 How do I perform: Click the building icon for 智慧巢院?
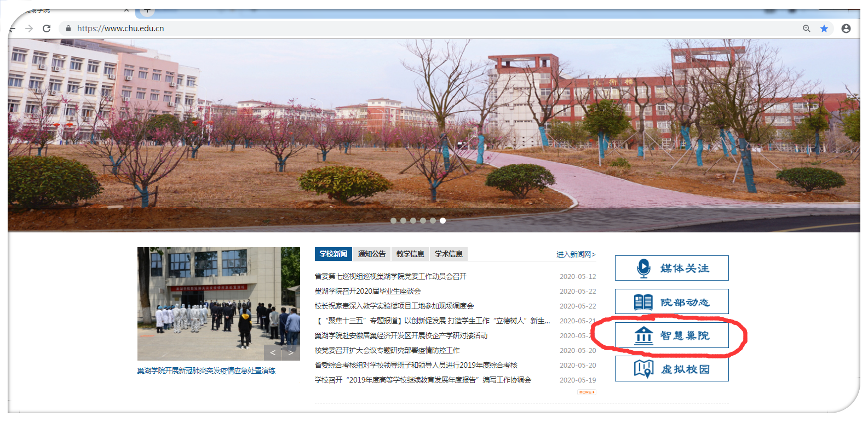click(x=643, y=335)
